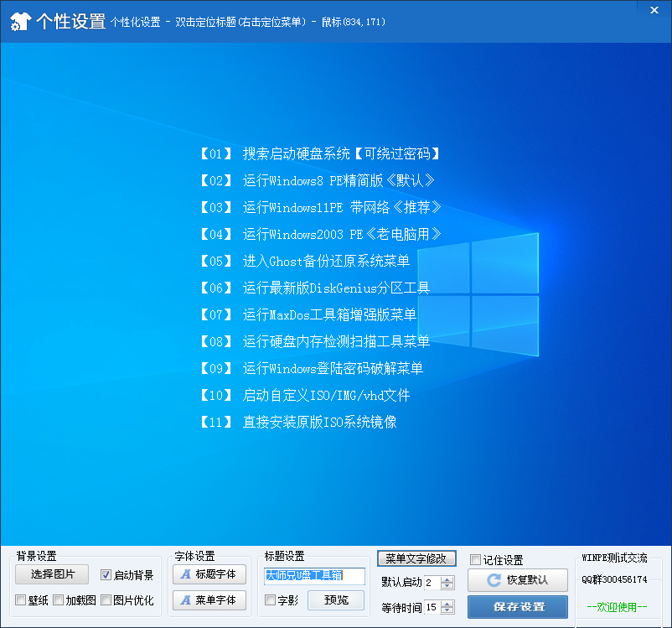Increase the 等待时间 value with up arrow
The image size is (672, 628).
447,604
